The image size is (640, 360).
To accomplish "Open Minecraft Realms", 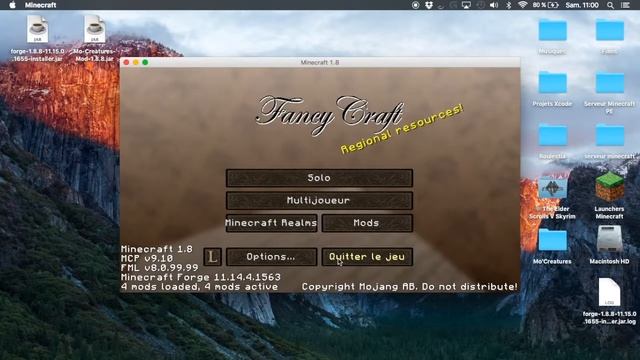I will (271, 223).
